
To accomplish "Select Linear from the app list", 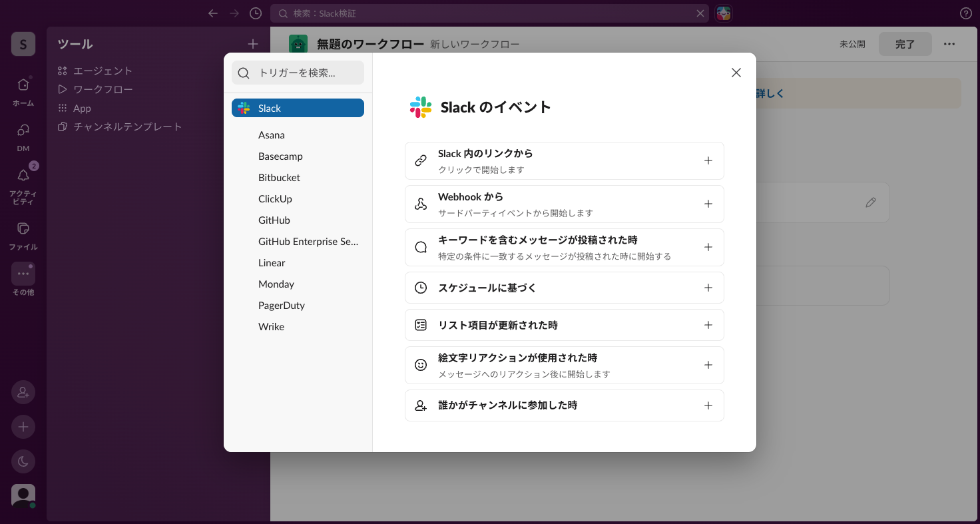I will point(272,263).
